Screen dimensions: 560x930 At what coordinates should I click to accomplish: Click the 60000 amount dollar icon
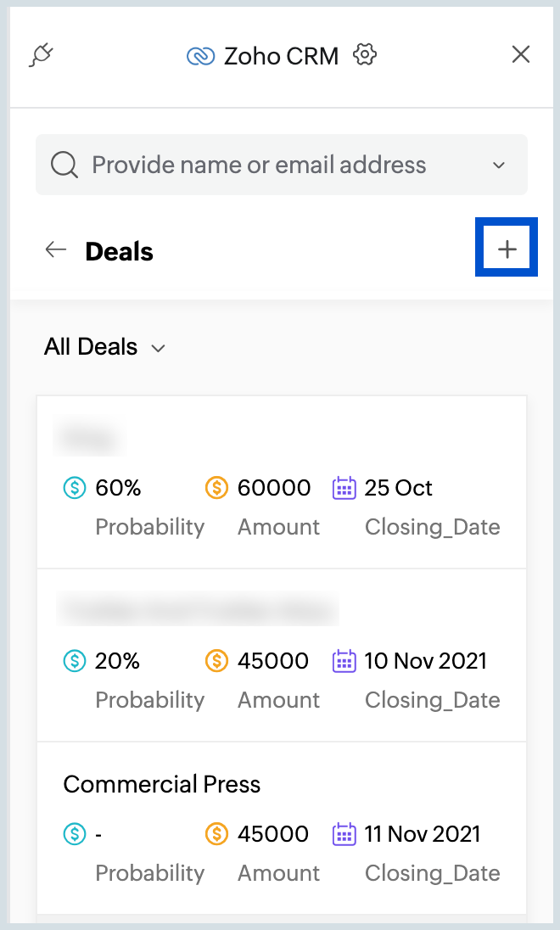[x=216, y=488]
